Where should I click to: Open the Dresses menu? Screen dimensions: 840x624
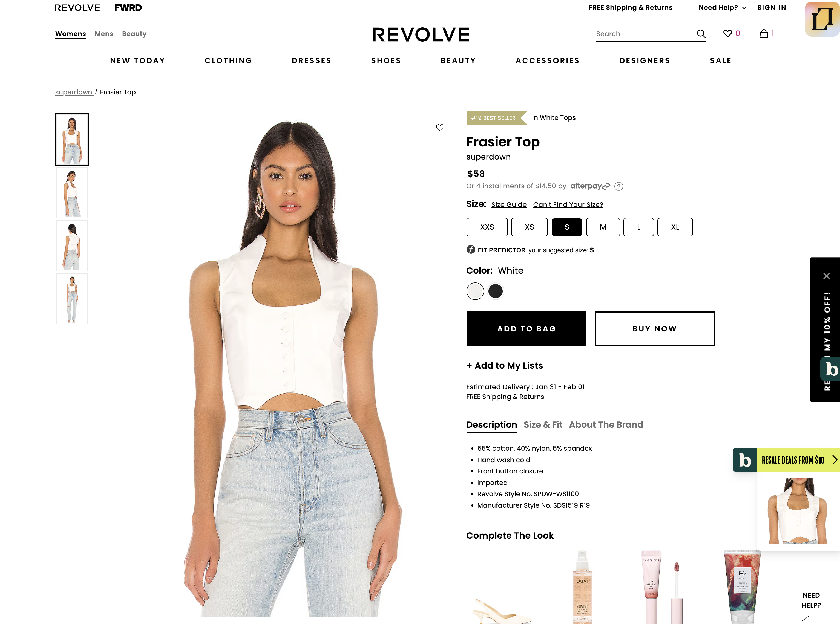[311, 61]
